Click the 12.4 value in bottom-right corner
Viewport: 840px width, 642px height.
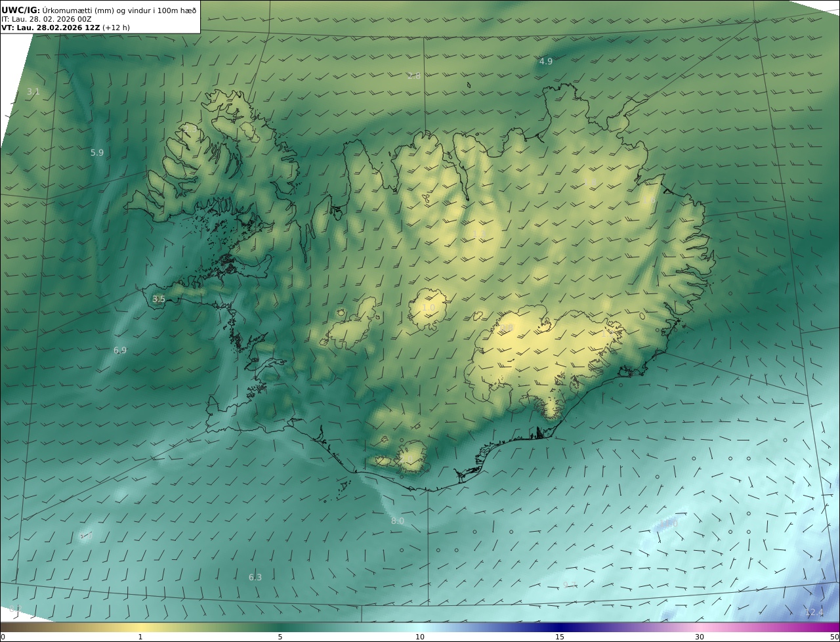click(x=814, y=612)
